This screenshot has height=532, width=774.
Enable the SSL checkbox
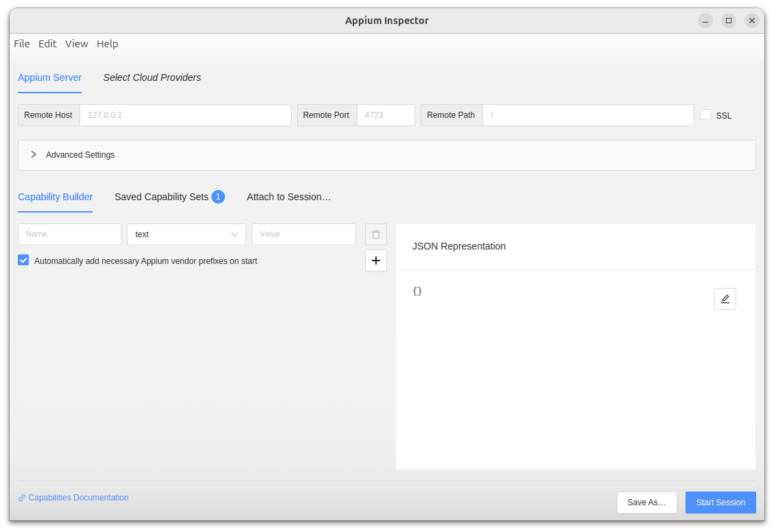[x=705, y=115]
